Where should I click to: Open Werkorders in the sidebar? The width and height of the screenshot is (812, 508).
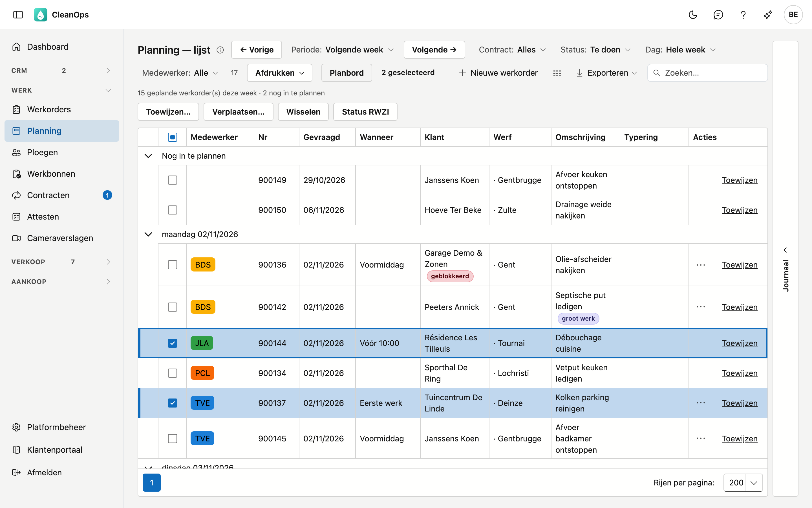tap(62, 110)
